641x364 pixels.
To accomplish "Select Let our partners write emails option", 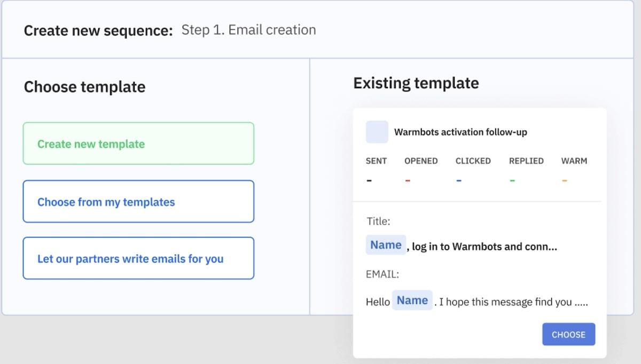I will pos(138,259).
